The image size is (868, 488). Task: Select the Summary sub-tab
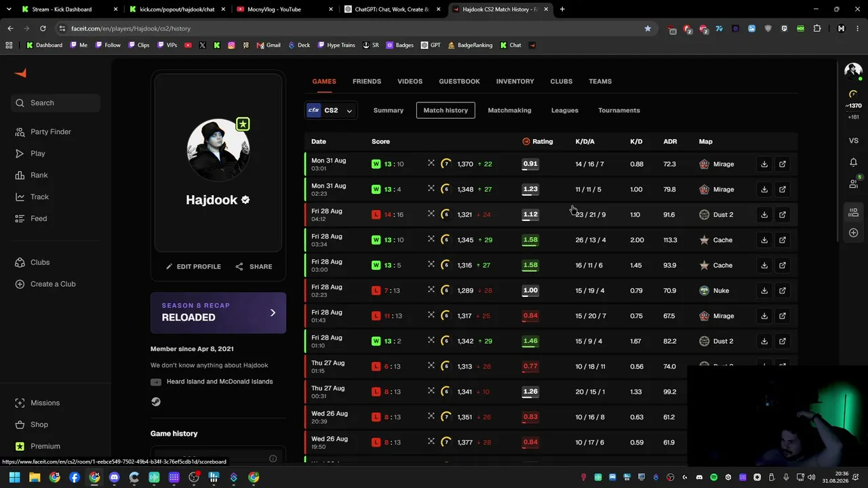[389, 110]
